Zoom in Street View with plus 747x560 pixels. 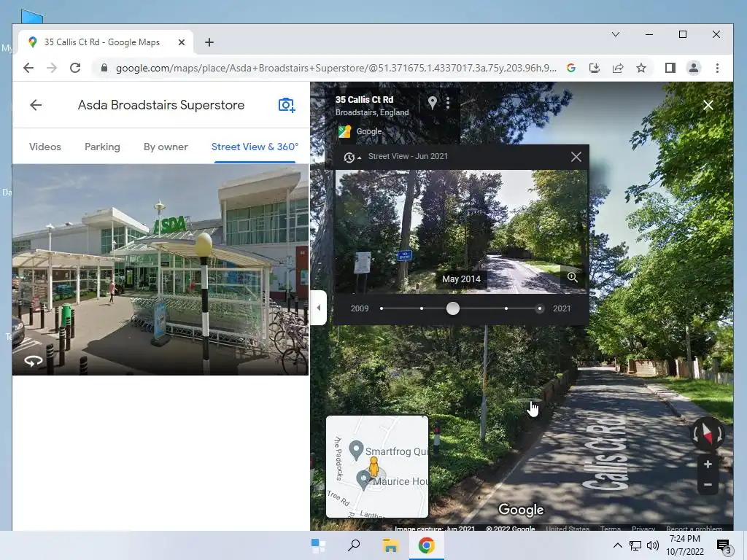coord(708,464)
